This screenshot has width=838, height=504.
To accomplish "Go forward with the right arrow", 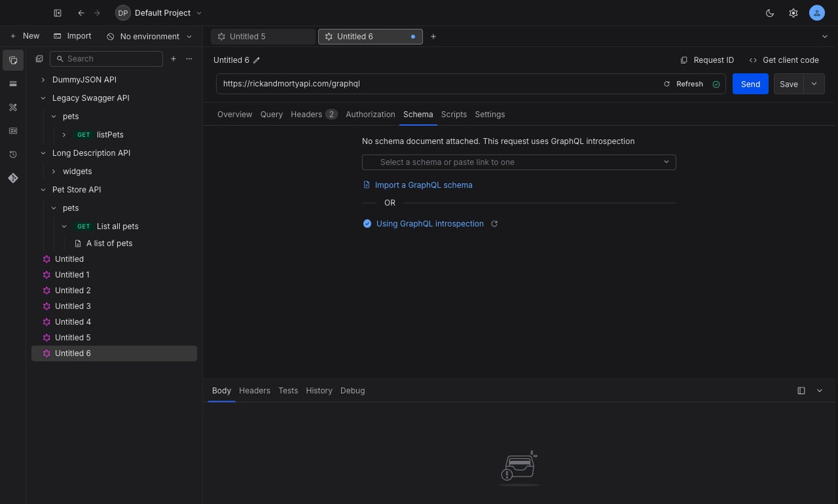I will coord(97,13).
